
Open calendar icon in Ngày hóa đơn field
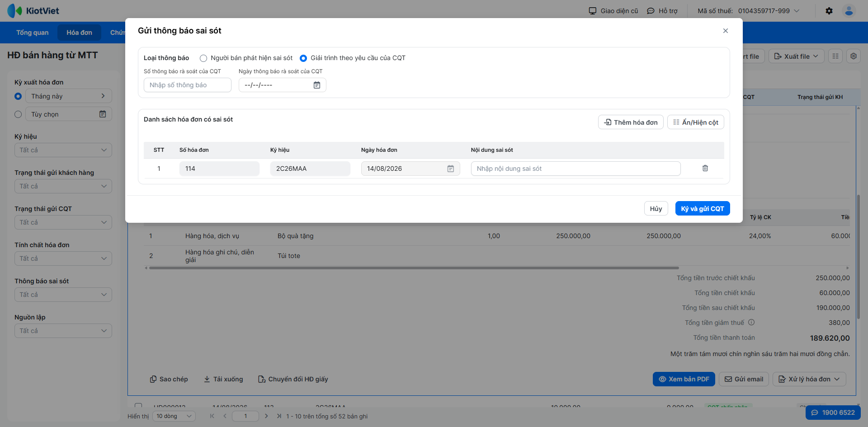[x=451, y=169]
